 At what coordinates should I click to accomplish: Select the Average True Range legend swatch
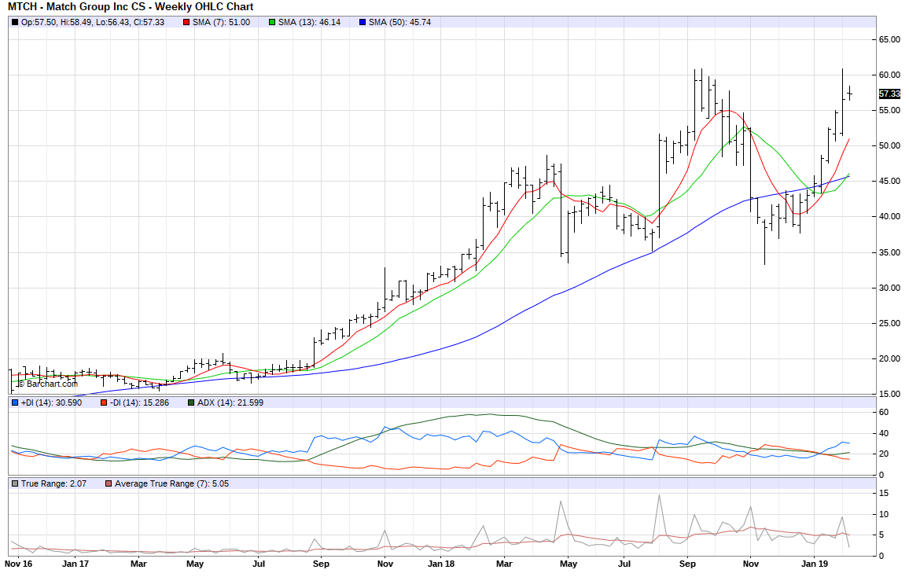[108, 483]
